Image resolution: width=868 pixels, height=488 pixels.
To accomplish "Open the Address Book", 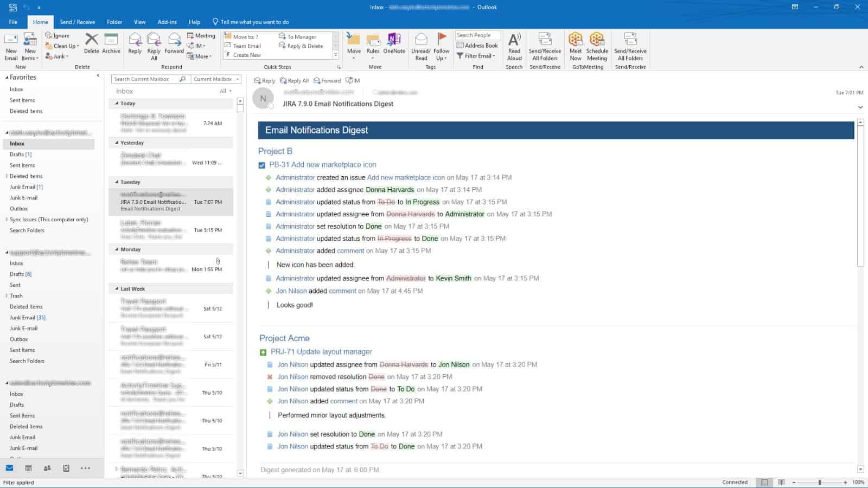I will point(477,46).
